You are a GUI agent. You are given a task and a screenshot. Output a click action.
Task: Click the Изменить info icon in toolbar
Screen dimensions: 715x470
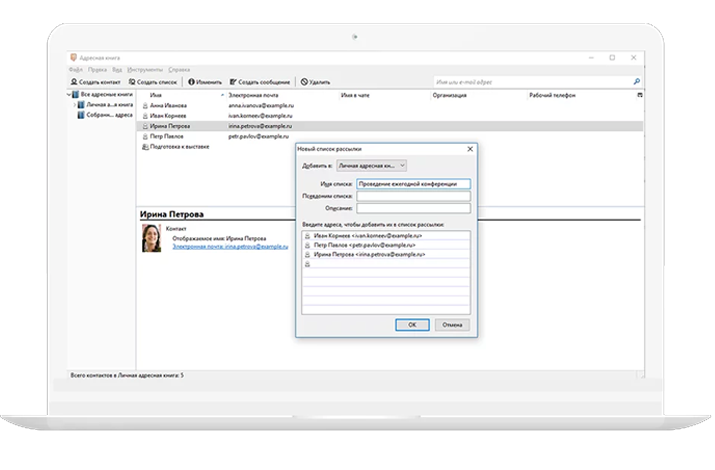click(191, 82)
